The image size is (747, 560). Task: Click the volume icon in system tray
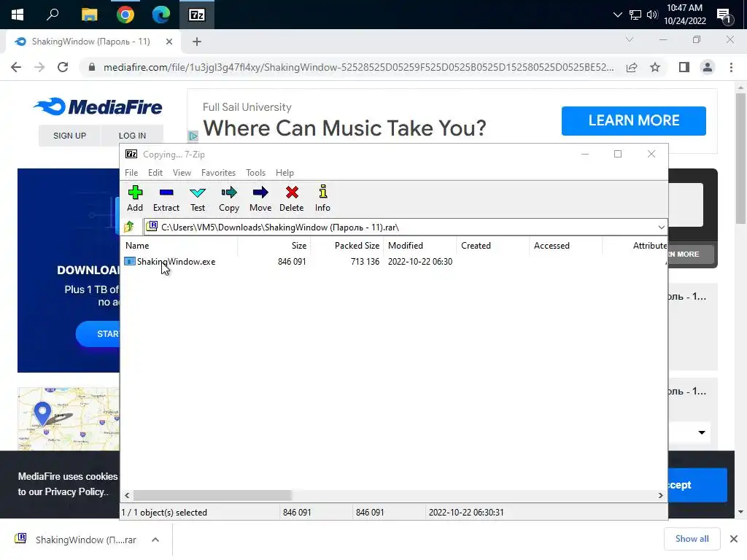(651, 15)
